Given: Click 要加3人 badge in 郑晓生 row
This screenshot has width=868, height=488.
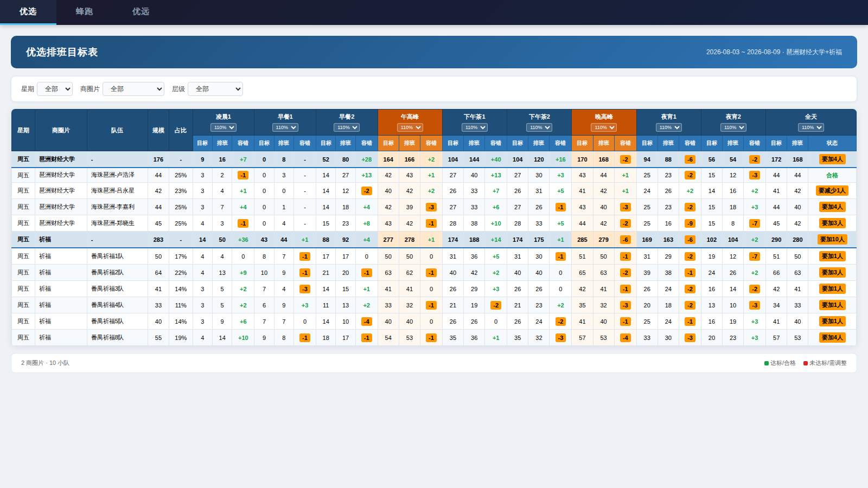Looking at the screenshot, I should pyautogui.click(x=832, y=223).
